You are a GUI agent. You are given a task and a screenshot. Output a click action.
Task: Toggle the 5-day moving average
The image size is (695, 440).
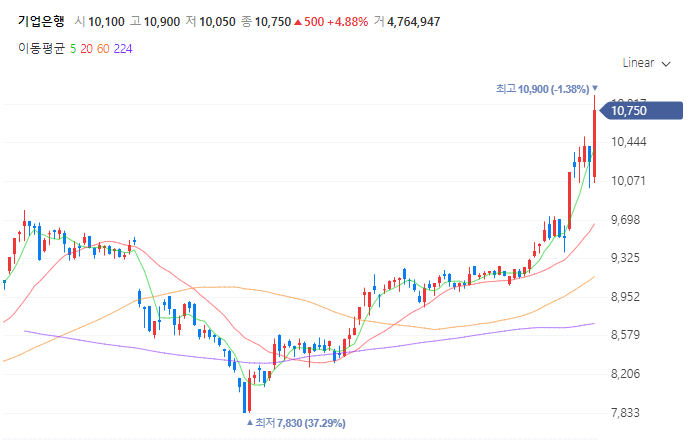point(73,48)
